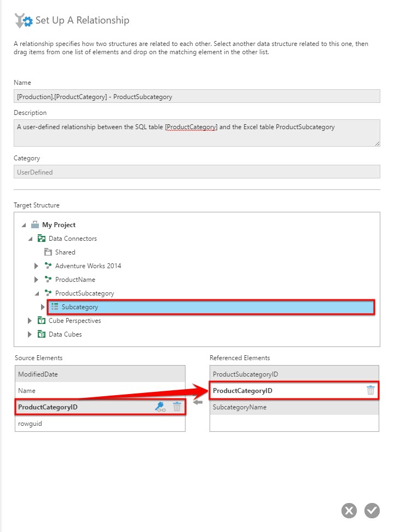
Task: Expand the Adventure Works 2014 node
Action: pos(36,266)
